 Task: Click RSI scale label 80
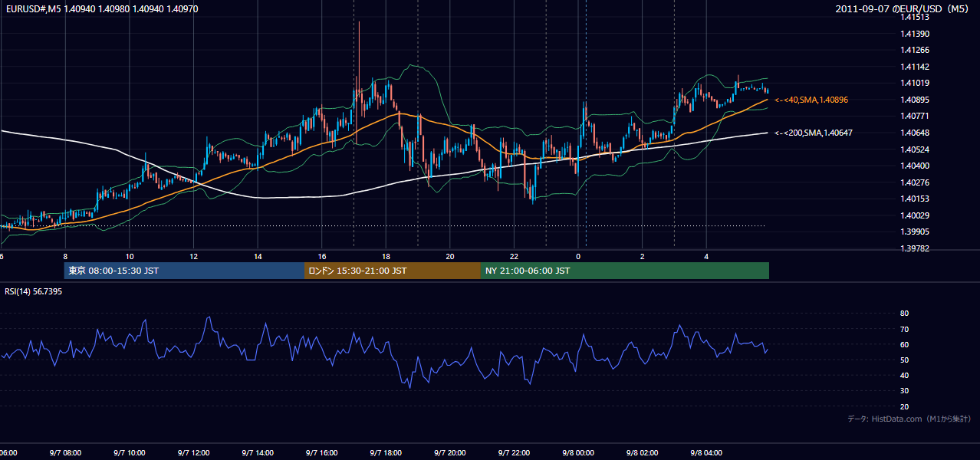(904, 314)
